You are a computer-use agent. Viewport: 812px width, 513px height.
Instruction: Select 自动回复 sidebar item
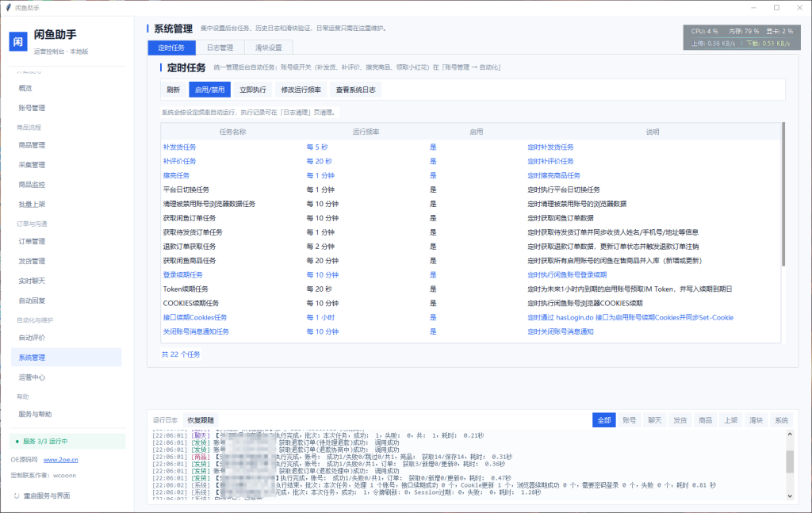tap(67, 301)
